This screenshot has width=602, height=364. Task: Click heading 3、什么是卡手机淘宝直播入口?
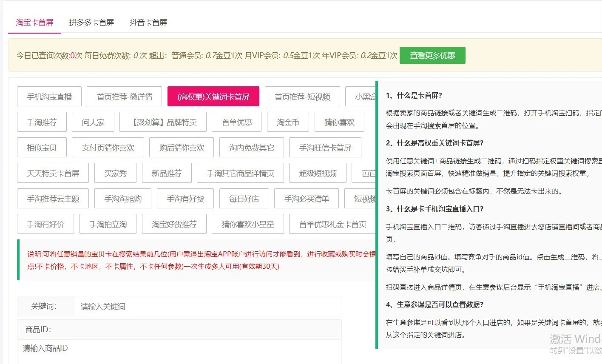(x=435, y=209)
